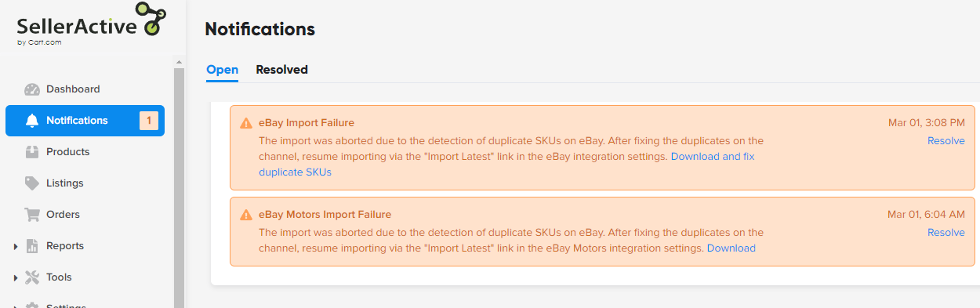Image resolution: width=980 pixels, height=308 pixels.
Task: Open the Dashboard gauge icon
Action: (x=32, y=89)
